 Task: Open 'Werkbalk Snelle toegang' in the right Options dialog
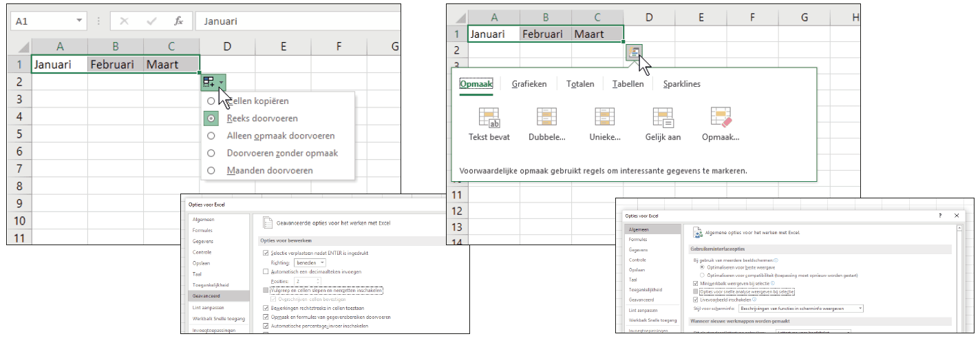[x=652, y=320]
